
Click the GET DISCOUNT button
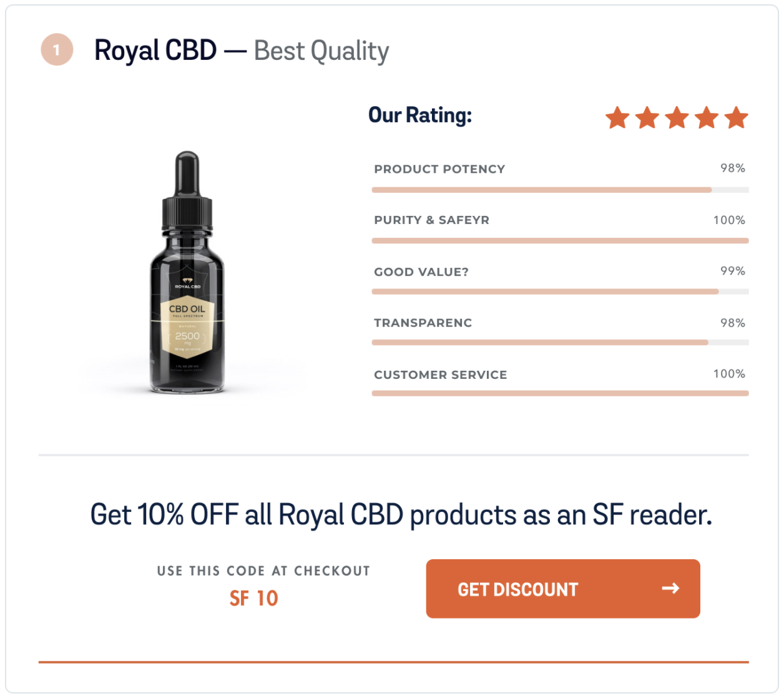[562, 588]
